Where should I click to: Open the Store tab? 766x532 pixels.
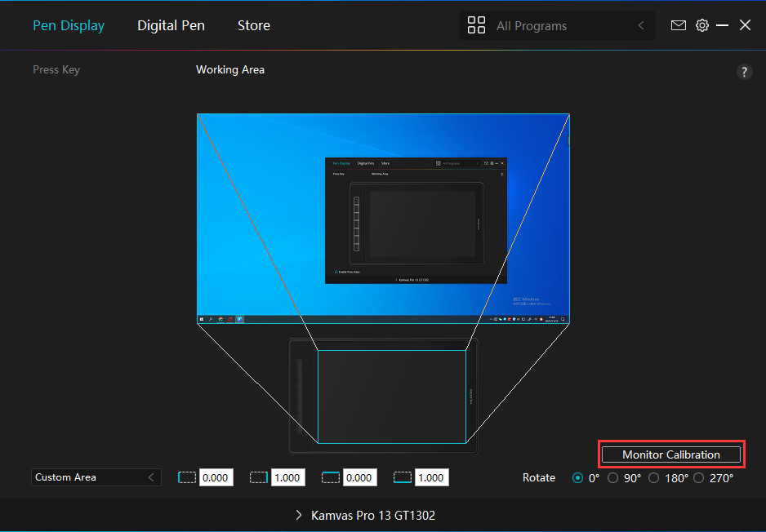pyautogui.click(x=253, y=25)
